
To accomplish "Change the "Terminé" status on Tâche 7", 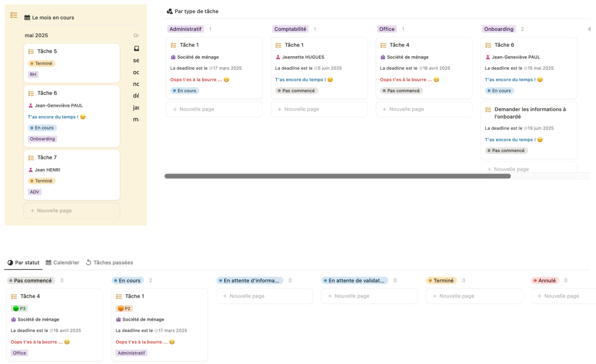I will click(41, 181).
